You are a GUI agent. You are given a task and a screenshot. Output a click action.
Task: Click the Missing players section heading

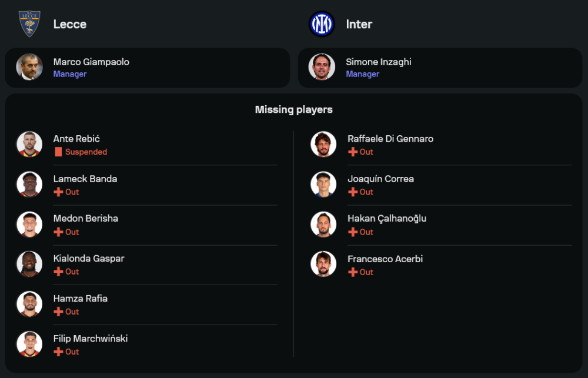point(294,109)
